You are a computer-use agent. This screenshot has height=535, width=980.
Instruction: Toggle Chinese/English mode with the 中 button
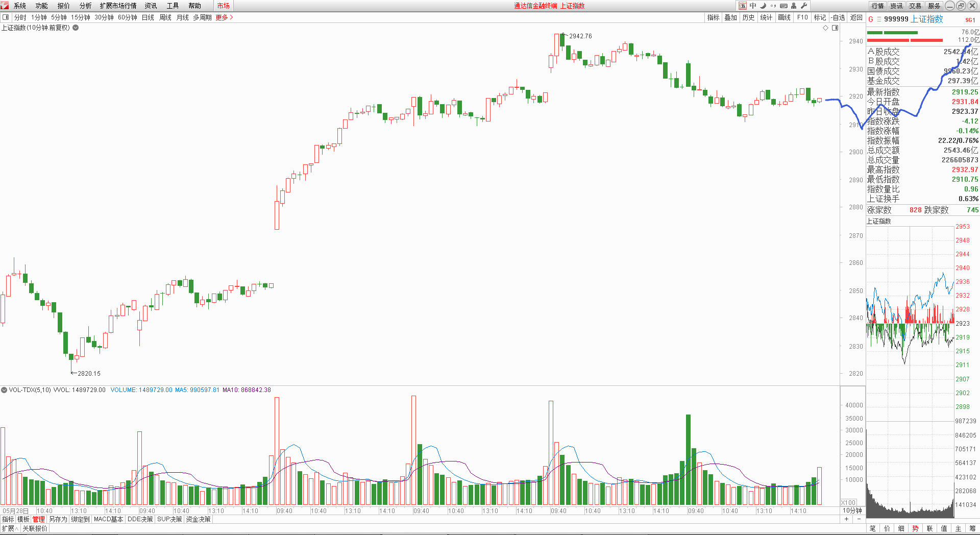coord(753,6)
